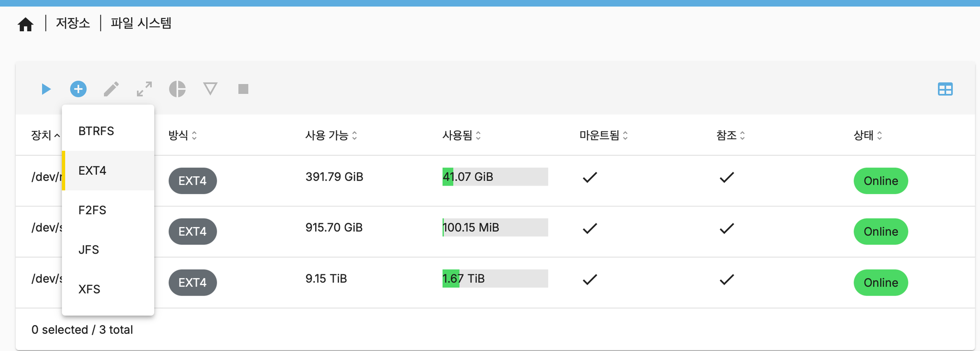Click Online status in 391.79 GiB row
The image size is (980, 351).
(x=881, y=181)
